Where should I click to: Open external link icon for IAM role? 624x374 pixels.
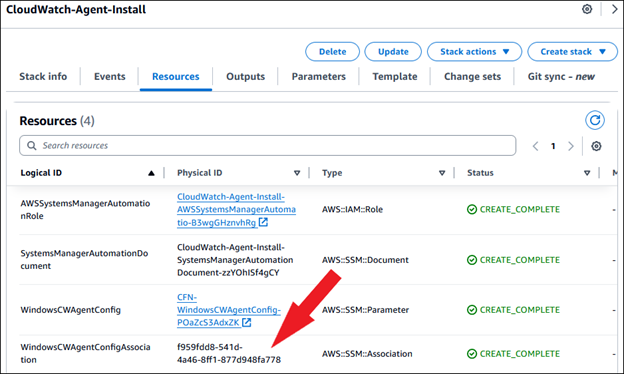pos(263,222)
